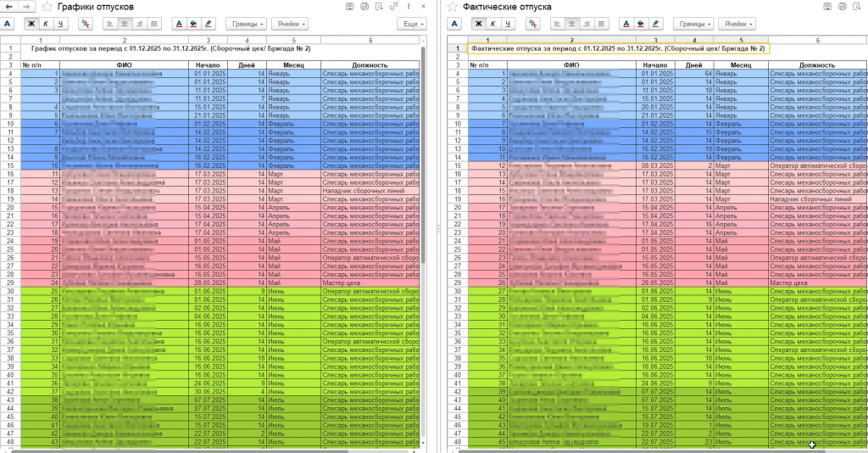Align text left in Графики отпусков
This screenshot has height=453, width=868.
coord(110,24)
